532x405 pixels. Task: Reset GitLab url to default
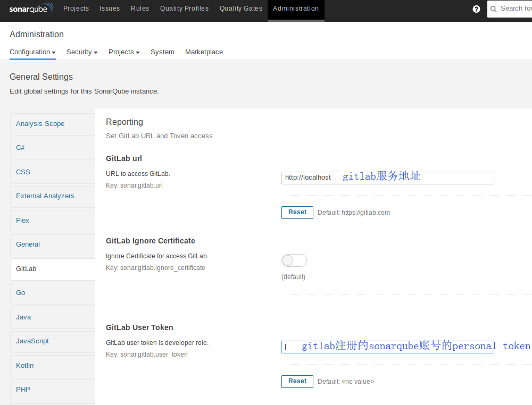coord(297,212)
